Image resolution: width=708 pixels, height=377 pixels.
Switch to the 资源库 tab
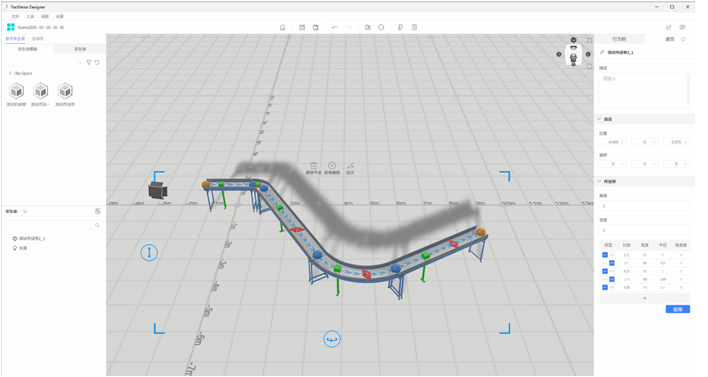pyautogui.click(x=38, y=39)
